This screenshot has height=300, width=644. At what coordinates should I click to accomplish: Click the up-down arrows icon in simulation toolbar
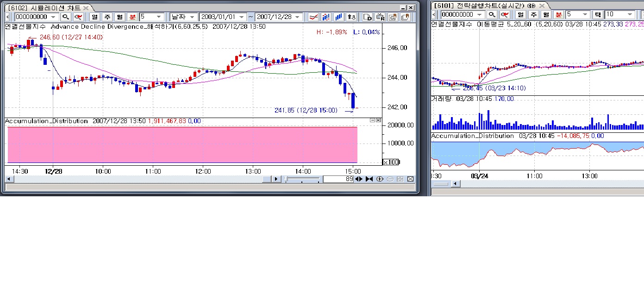point(351,17)
